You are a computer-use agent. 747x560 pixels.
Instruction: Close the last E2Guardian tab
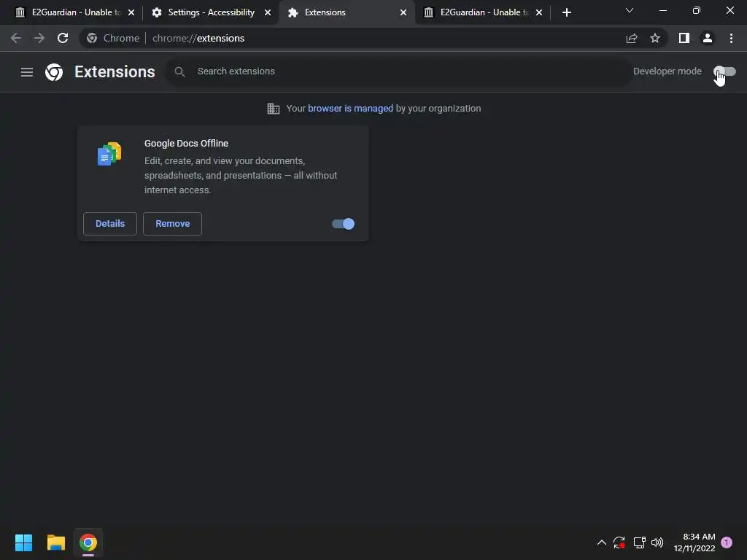(539, 12)
